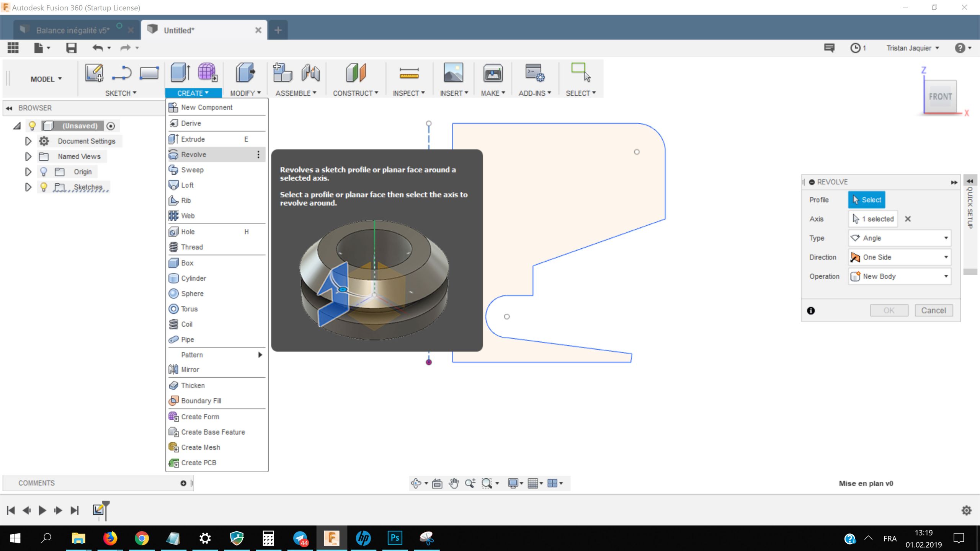Choose Sweep from Create menu
Screen dimensions: 980x551
coord(217,170)
